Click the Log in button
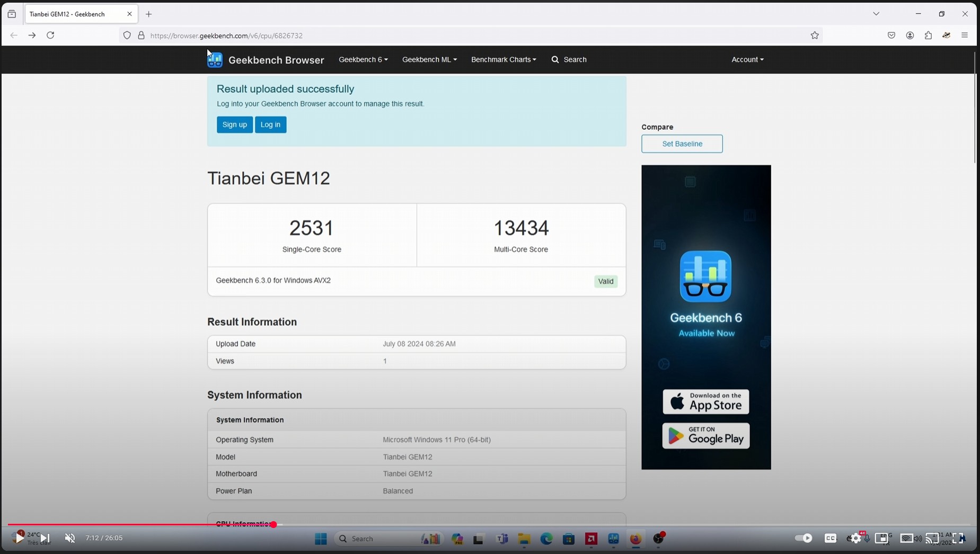This screenshot has height=554, width=980. coord(270,125)
